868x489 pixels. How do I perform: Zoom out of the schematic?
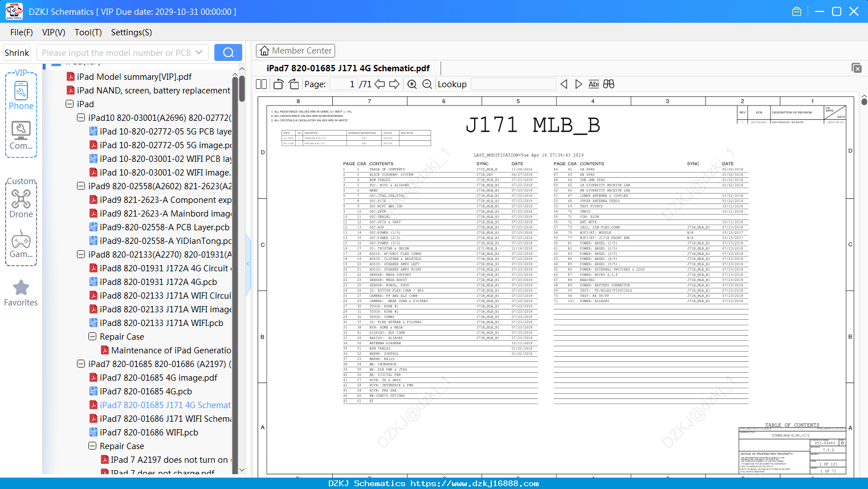click(427, 84)
